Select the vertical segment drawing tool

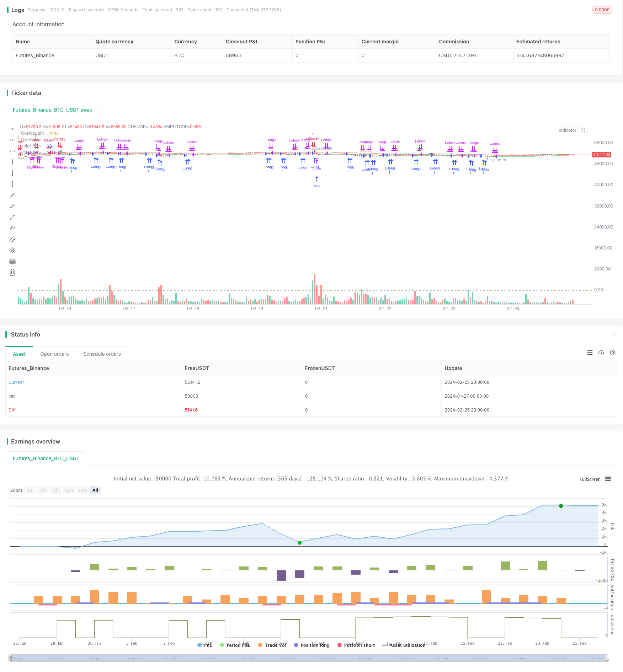click(12, 184)
